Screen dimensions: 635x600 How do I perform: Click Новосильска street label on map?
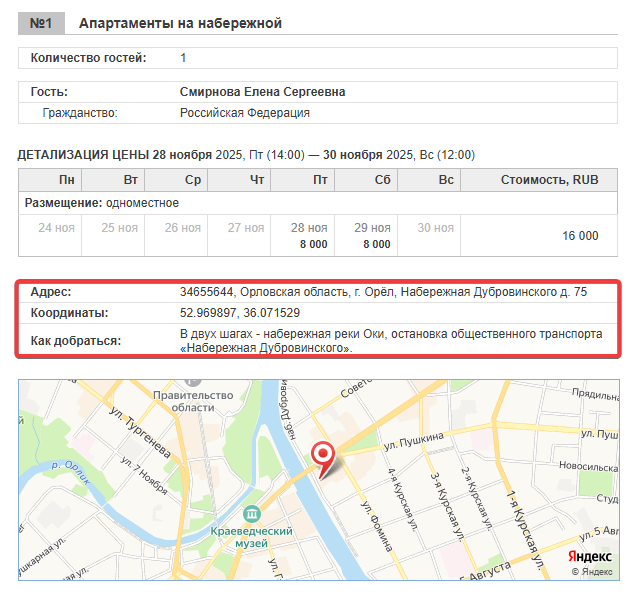pos(589,466)
